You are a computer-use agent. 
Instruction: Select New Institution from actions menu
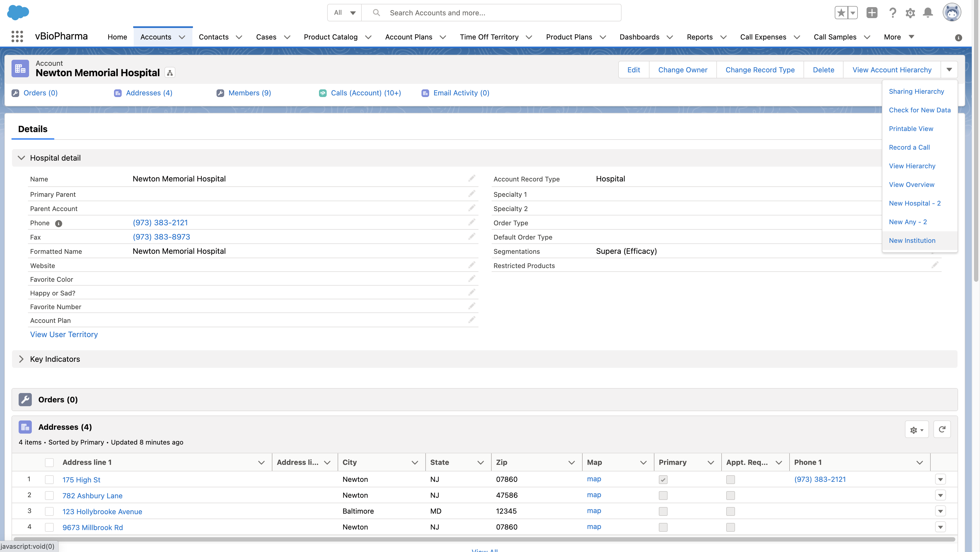pos(912,240)
